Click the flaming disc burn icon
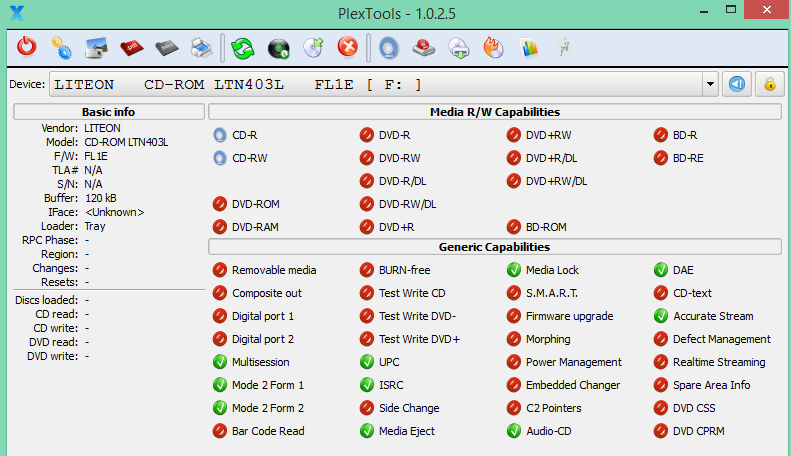 [494, 48]
